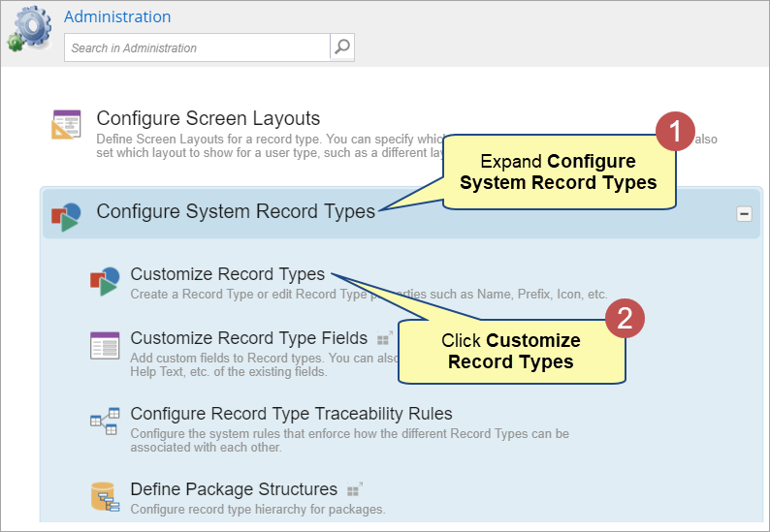Image resolution: width=770 pixels, height=532 pixels.
Task: Select the Configure System Record Types heading
Action: (236, 211)
